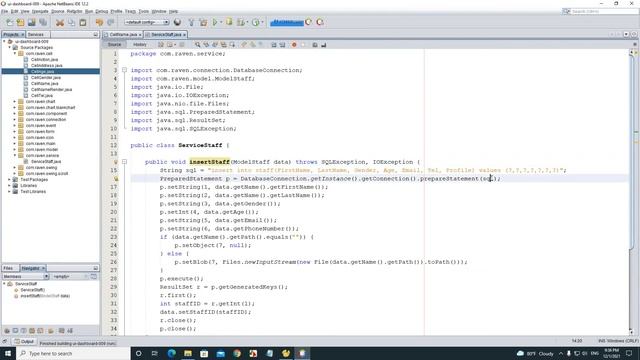Click the Next Bookmark icon in editor toolbar
This screenshot has height=360, width=640.
coord(253,44)
